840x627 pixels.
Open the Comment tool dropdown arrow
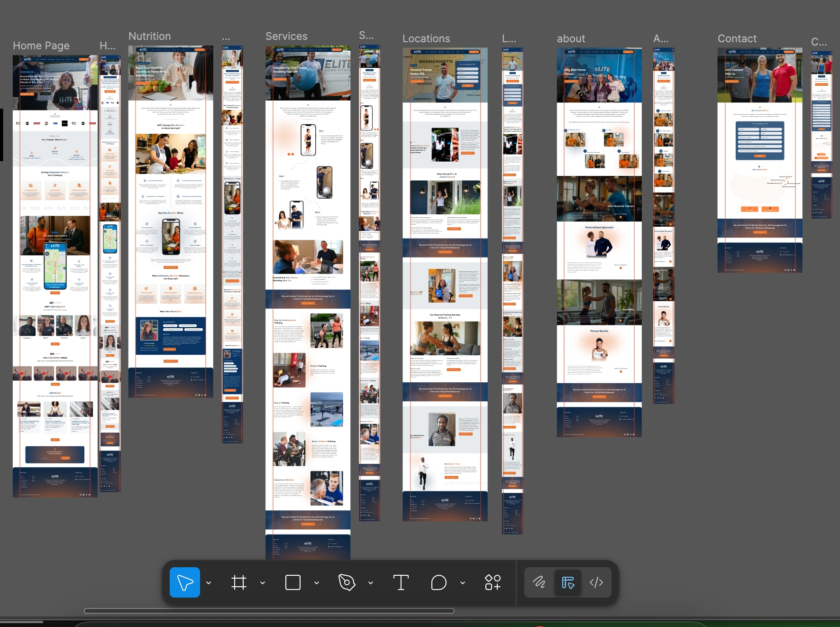click(x=463, y=583)
